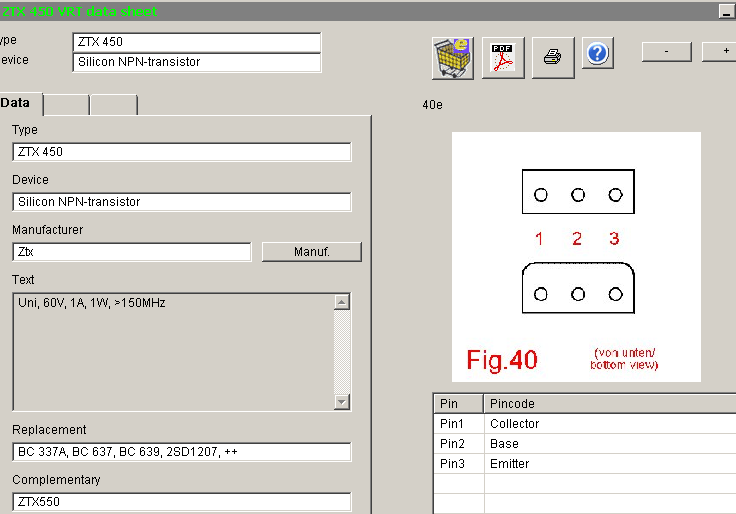Select the Pin3 row cell
The image size is (736, 514).
(x=459, y=464)
